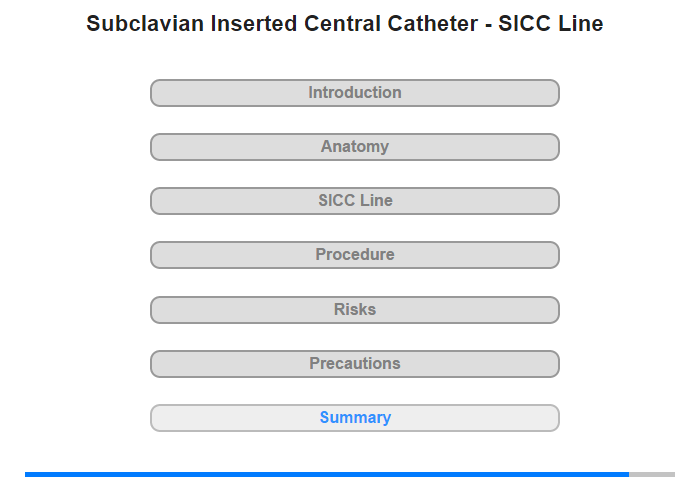This screenshot has width=700, height=480.
Task: Click the SICC Line text label
Action: pos(355,200)
